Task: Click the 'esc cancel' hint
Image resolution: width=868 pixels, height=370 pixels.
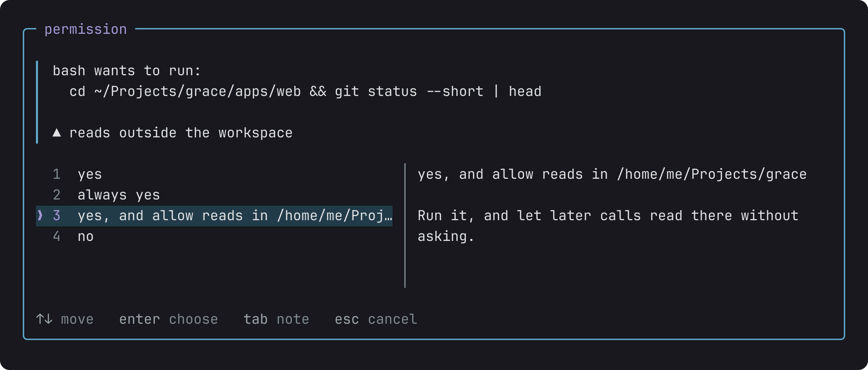Action: [x=376, y=320]
